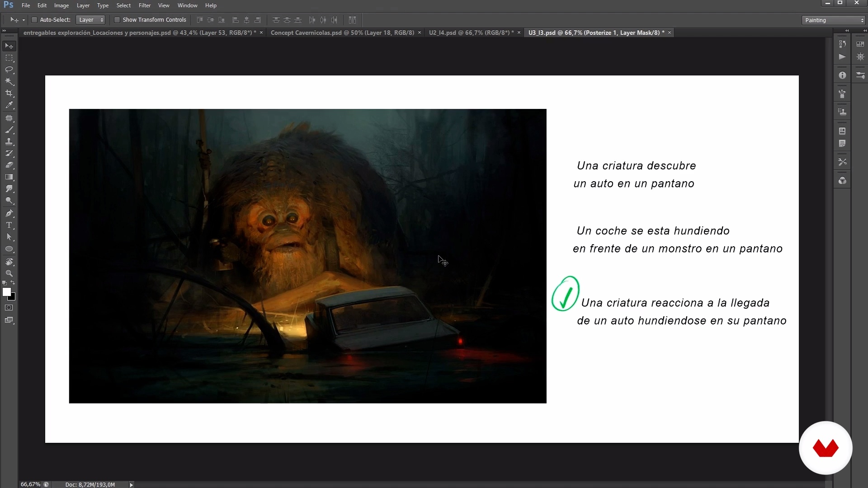Select the Horizontal Type tool

9,225
